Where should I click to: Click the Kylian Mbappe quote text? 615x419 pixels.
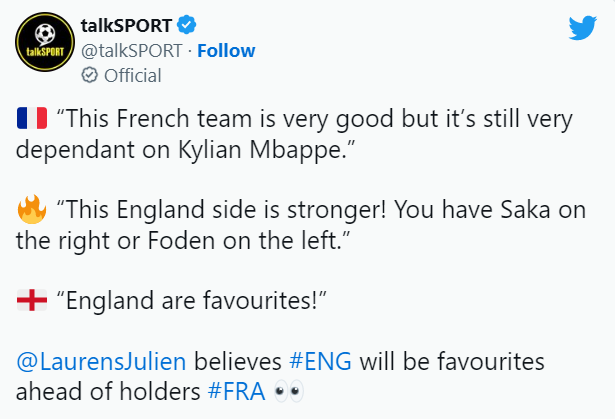pos(294,134)
